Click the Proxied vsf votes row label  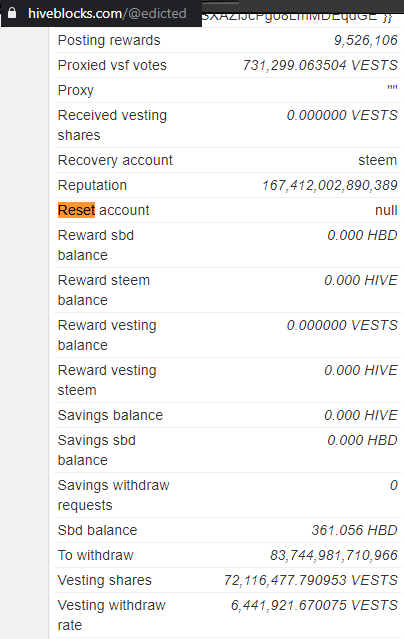[112, 65]
